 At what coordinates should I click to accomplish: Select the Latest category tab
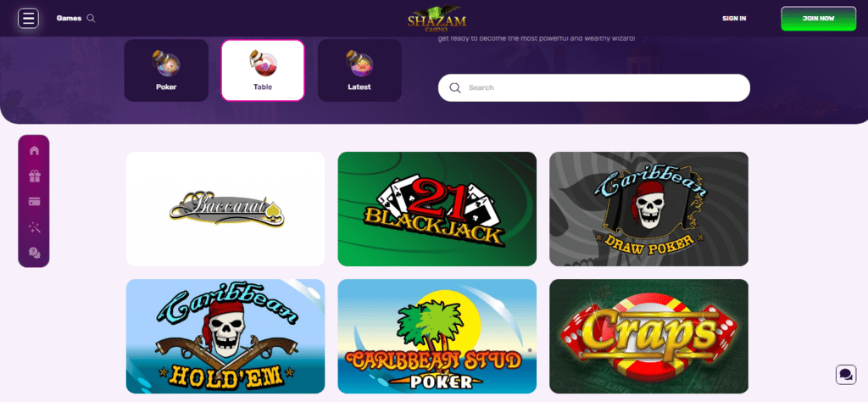(359, 70)
